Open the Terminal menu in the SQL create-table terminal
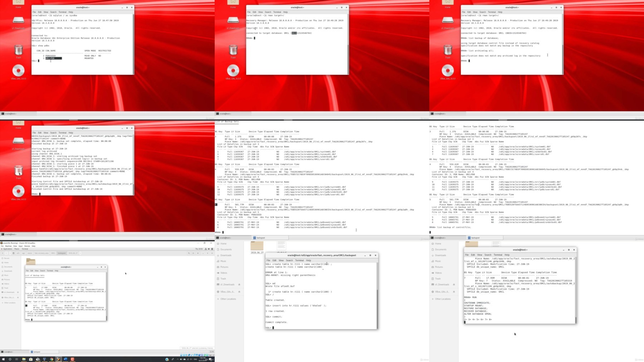This screenshot has width=644, height=362. (x=299, y=260)
